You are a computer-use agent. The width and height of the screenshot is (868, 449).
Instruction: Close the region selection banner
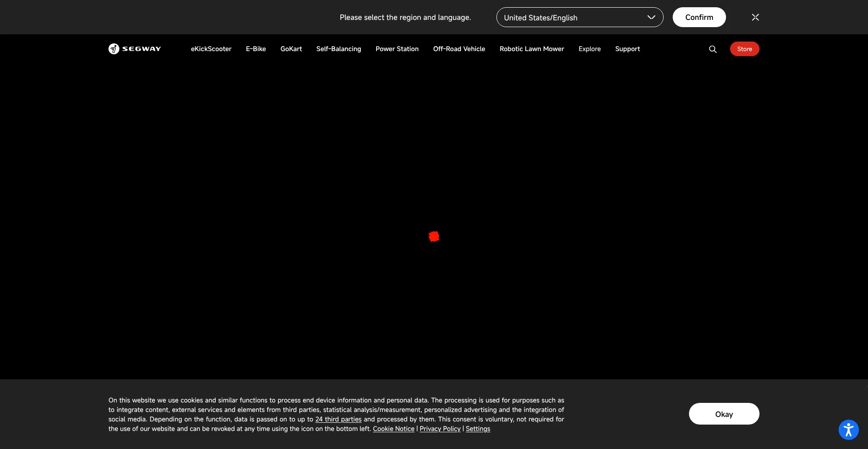pyautogui.click(x=755, y=17)
